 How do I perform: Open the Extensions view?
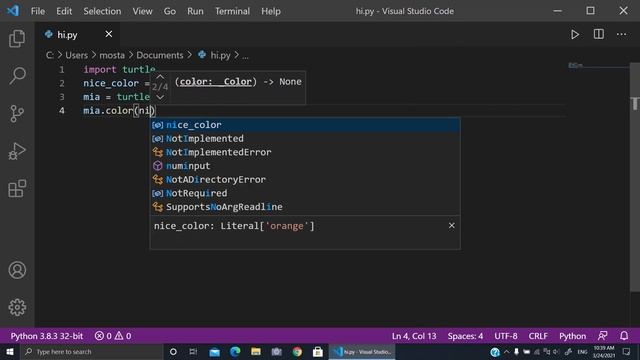point(17,189)
